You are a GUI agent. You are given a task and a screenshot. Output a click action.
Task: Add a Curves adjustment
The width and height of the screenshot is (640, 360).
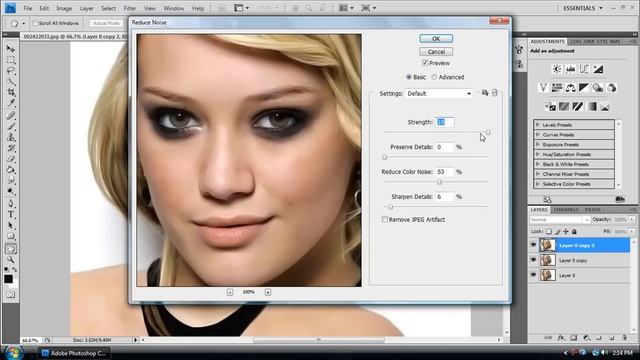pyautogui.click(x=584, y=69)
